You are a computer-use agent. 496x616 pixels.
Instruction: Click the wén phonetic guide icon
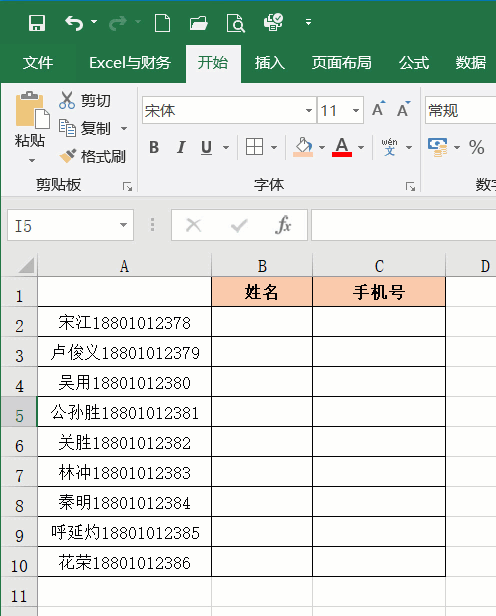coord(390,147)
